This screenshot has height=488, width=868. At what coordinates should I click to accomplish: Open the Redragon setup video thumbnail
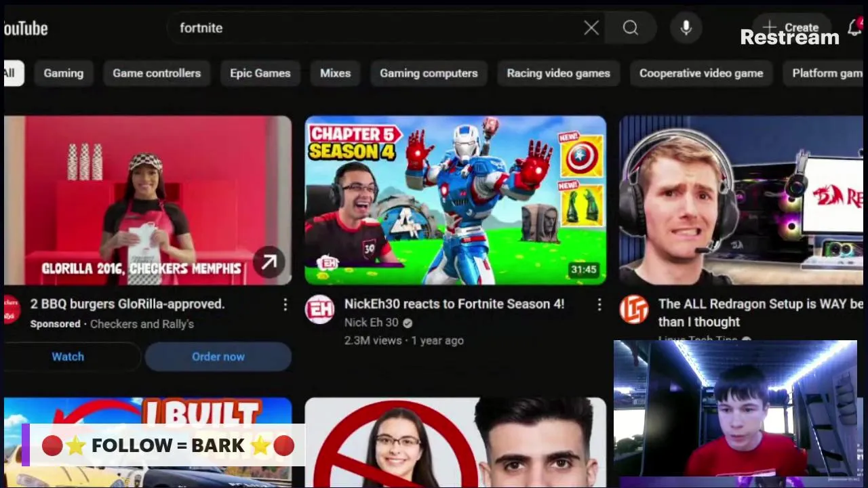pyautogui.click(x=741, y=200)
